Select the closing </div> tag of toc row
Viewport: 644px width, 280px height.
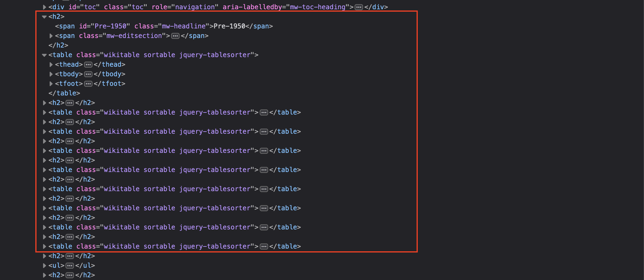coord(376,7)
